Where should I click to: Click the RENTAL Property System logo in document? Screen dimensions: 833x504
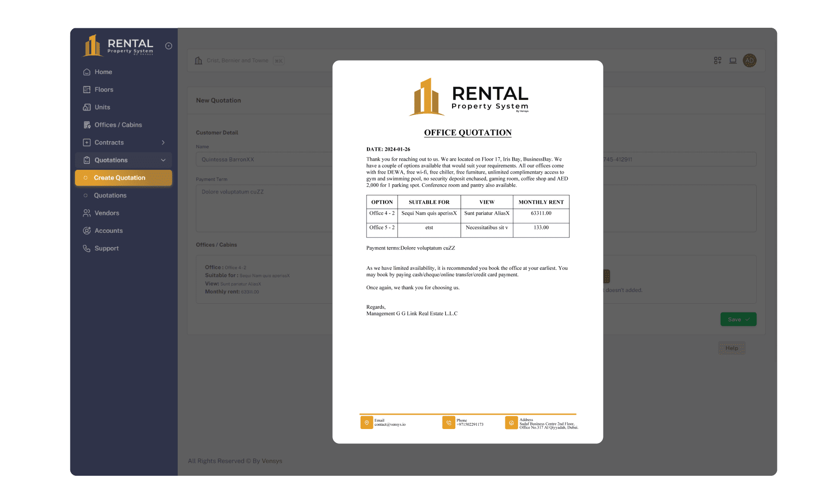(x=468, y=97)
